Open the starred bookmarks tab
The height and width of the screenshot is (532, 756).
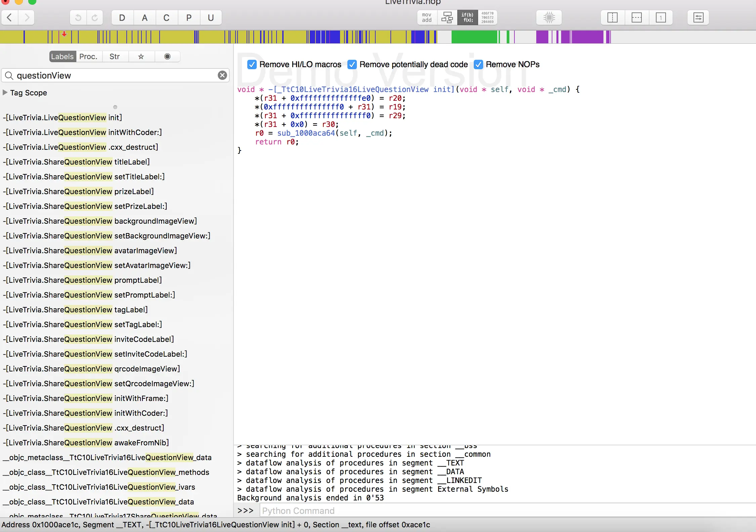141,56
